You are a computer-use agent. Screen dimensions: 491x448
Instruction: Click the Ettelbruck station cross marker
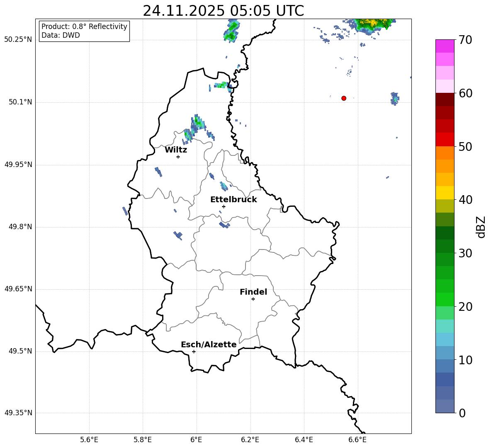(x=224, y=206)
